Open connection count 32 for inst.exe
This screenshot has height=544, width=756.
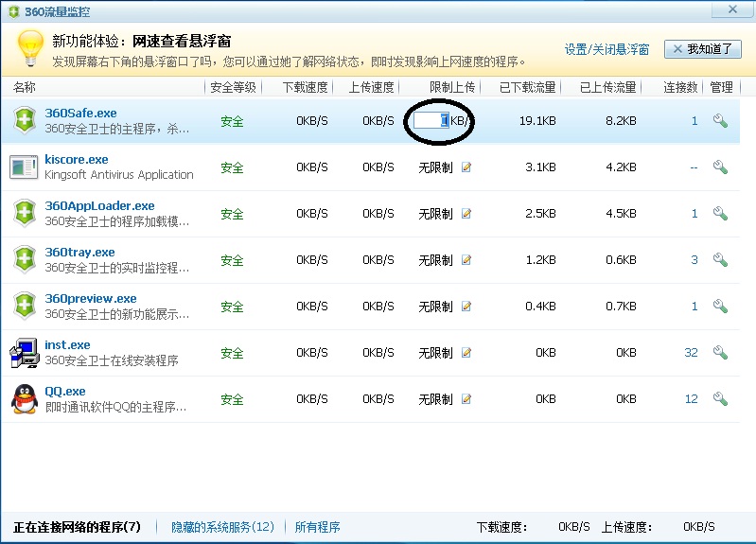coord(691,353)
